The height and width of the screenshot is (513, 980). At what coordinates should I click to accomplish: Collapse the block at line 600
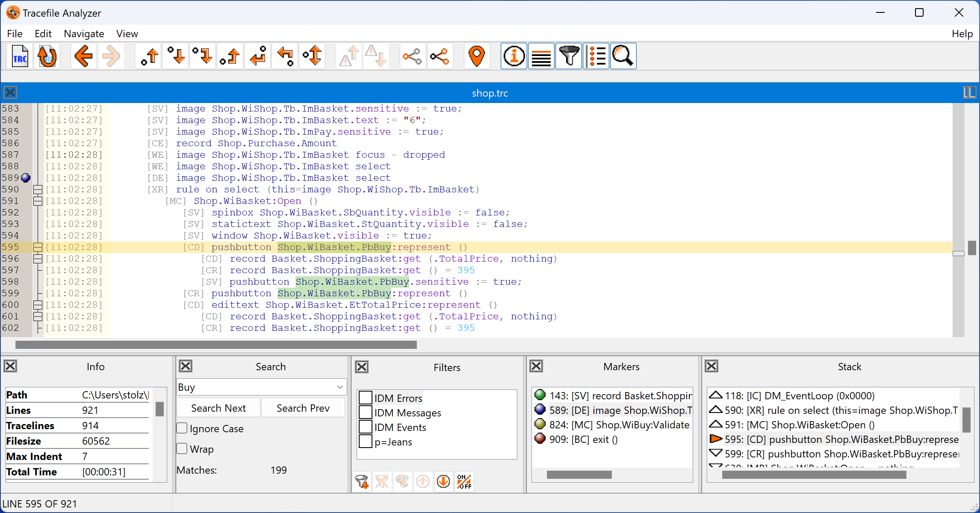coord(38,305)
